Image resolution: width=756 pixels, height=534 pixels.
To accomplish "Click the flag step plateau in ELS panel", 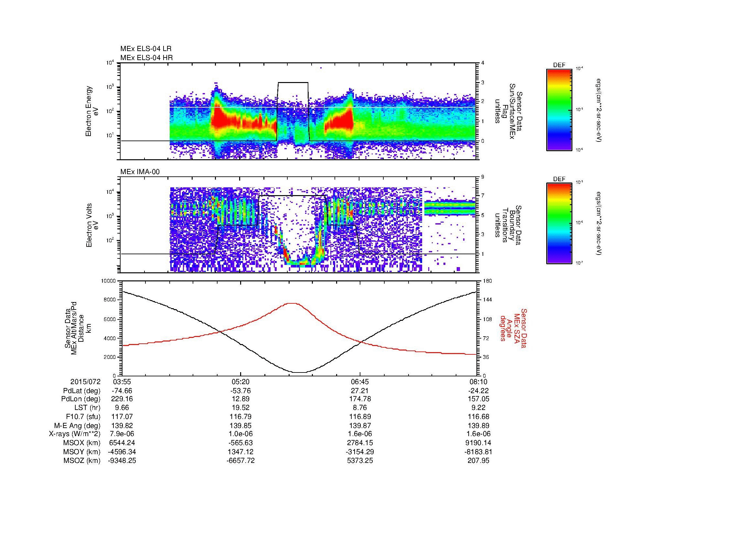I will [293, 83].
